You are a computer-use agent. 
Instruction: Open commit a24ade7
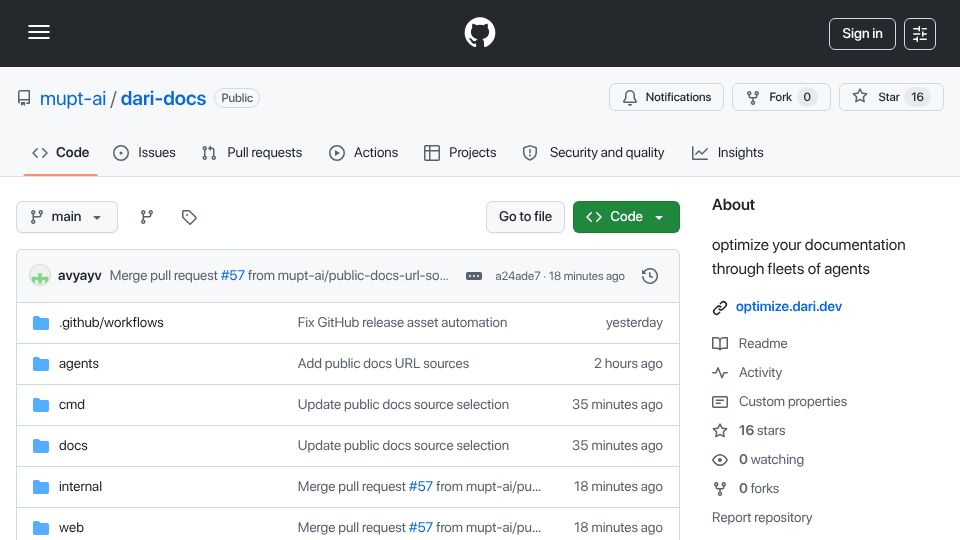point(517,276)
